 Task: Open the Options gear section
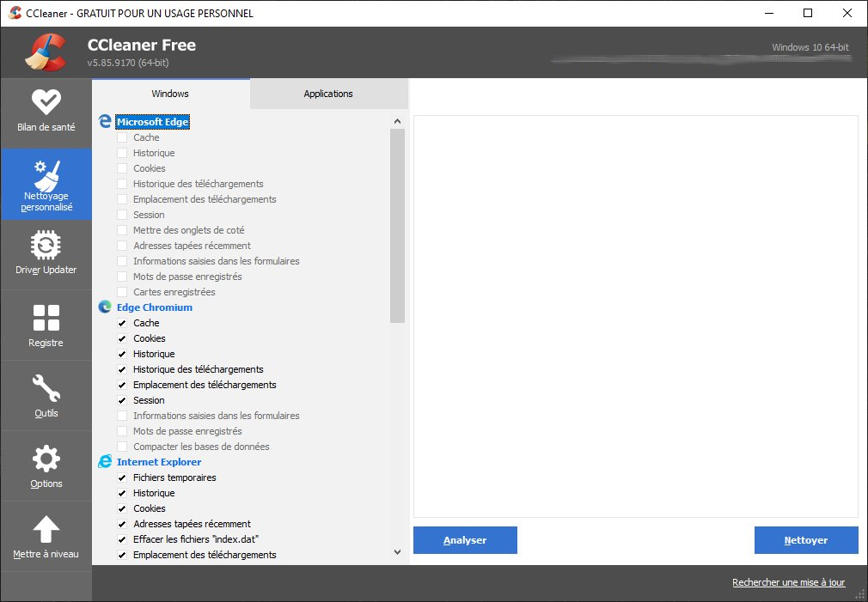[x=46, y=466]
